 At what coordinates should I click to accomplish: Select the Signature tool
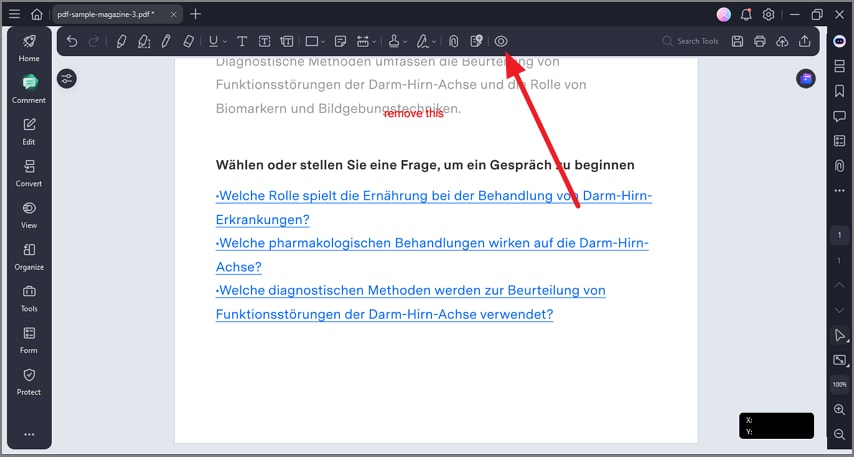point(423,41)
